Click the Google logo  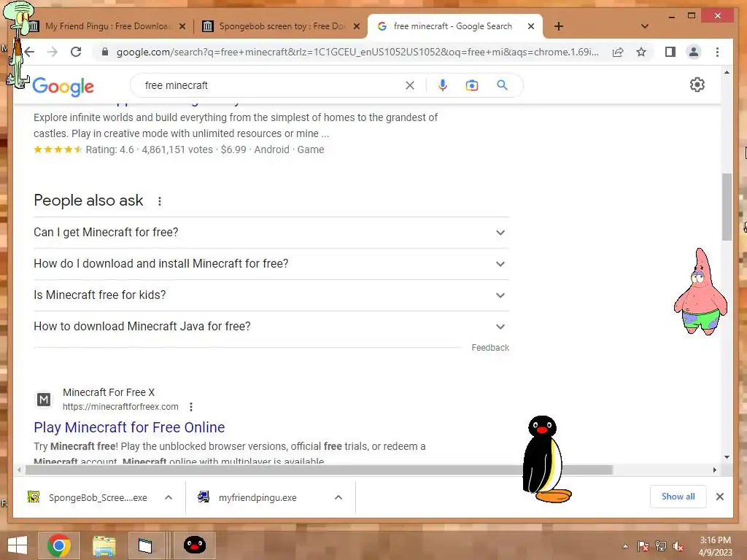click(x=63, y=87)
